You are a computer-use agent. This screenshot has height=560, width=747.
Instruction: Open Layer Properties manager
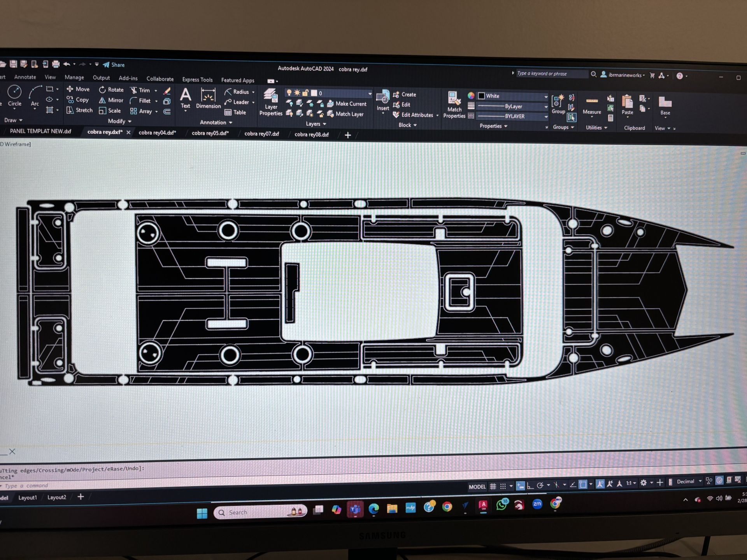pyautogui.click(x=271, y=102)
